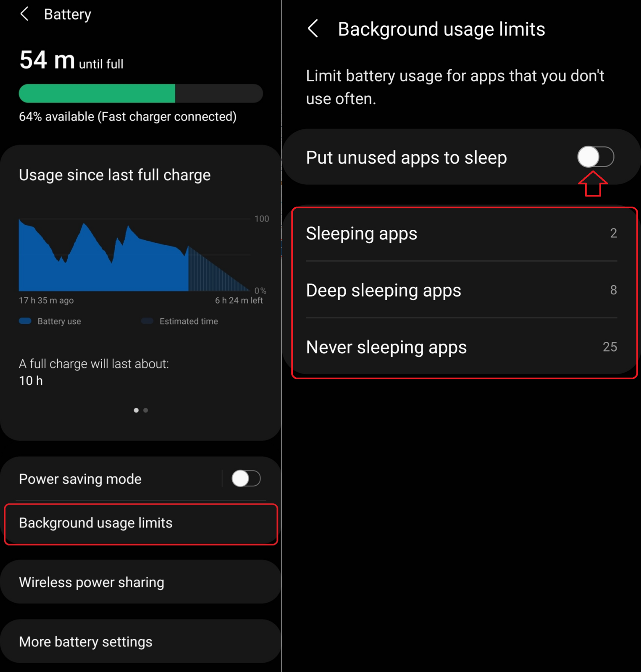Open More battery settings
The height and width of the screenshot is (672, 641).
click(141, 641)
